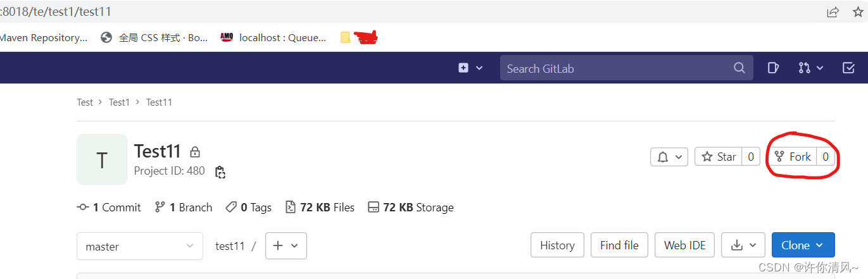Open the Merge requests dropdown icon

pyautogui.click(x=810, y=68)
